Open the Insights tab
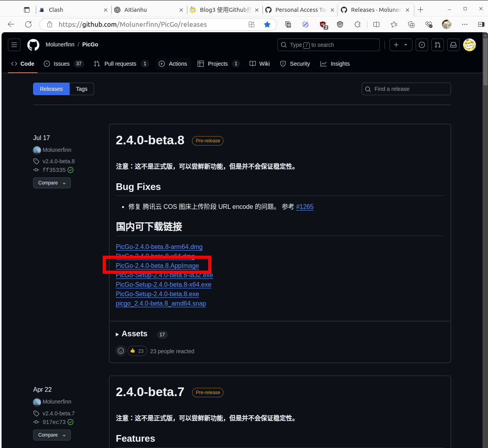488x448 pixels. pos(335,64)
